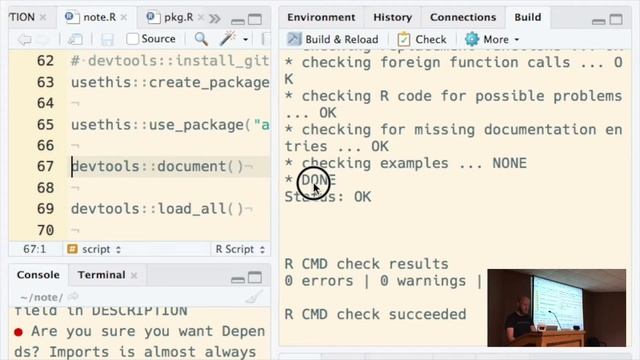This screenshot has width=640, height=360.
Task: Maximize the Build pane
Action: click(x=616, y=19)
